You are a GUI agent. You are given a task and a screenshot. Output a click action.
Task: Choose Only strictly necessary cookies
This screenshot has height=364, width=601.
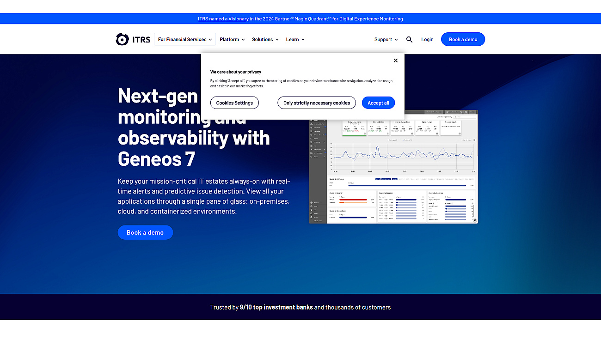[317, 103]
